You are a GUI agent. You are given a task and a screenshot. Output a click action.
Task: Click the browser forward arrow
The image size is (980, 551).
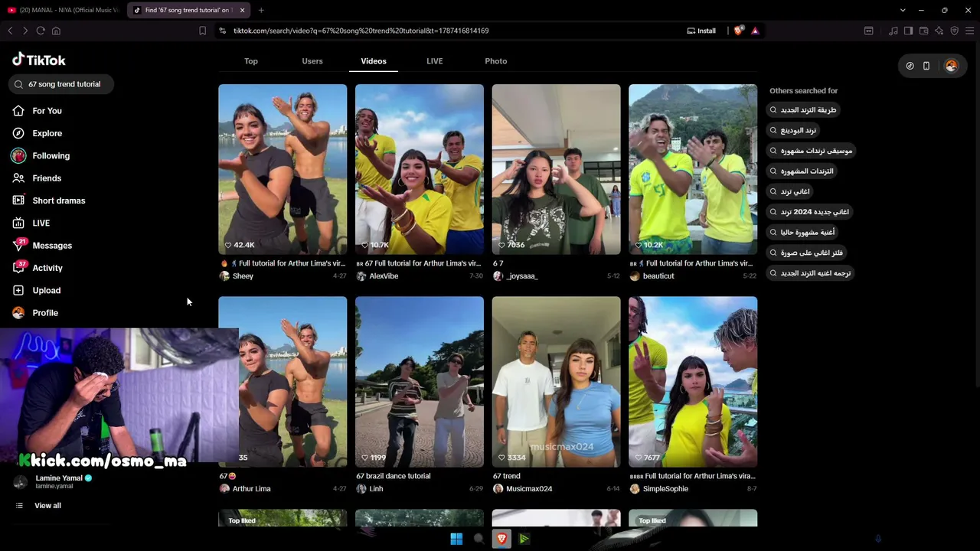(x=24, y=31)
